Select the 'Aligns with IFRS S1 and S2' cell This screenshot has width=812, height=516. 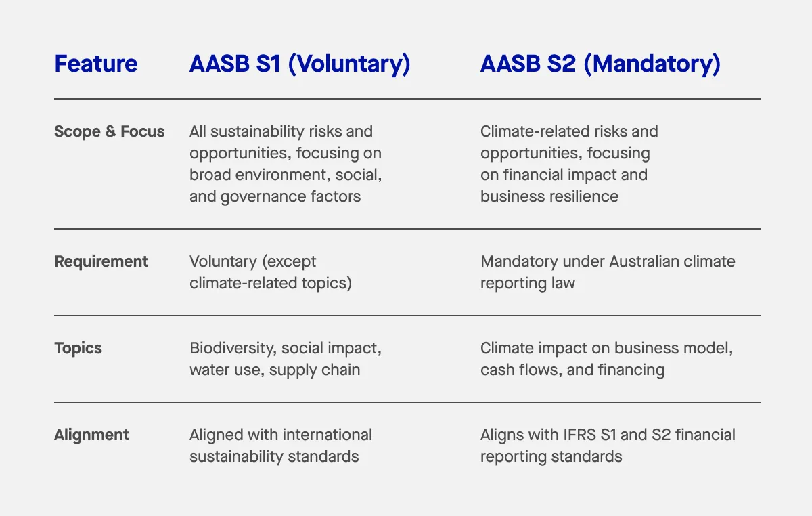(608, 446)
